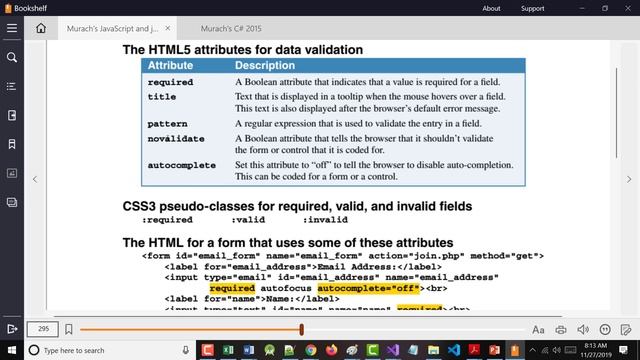
Task: Open Android Studio from the taskbar
Action: coord(269,350)
